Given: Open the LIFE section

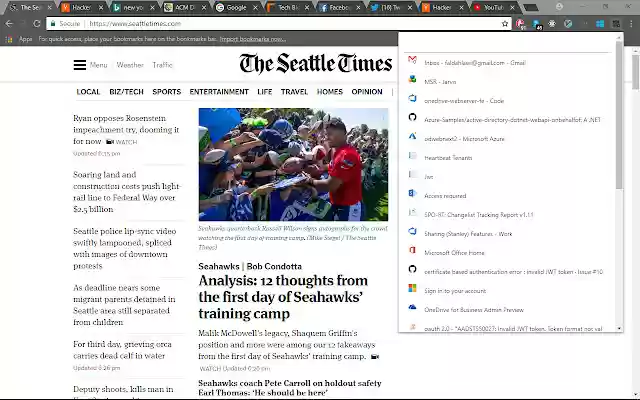Looking at the screenshot, I should 264,92.
